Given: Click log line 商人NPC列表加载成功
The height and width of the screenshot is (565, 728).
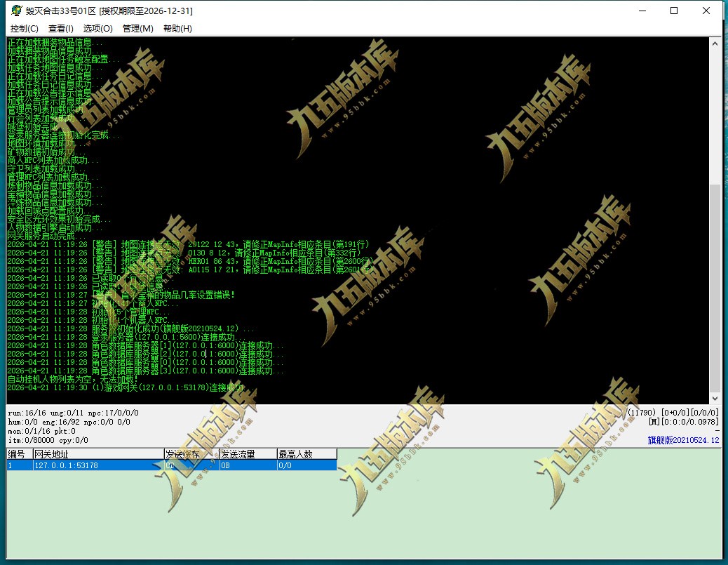Looking at the screenshot, I should [x=53, y=160].
